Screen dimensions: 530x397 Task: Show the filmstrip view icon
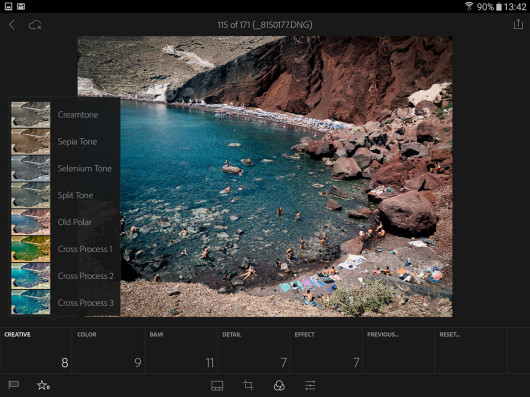[x=217, y=386]
